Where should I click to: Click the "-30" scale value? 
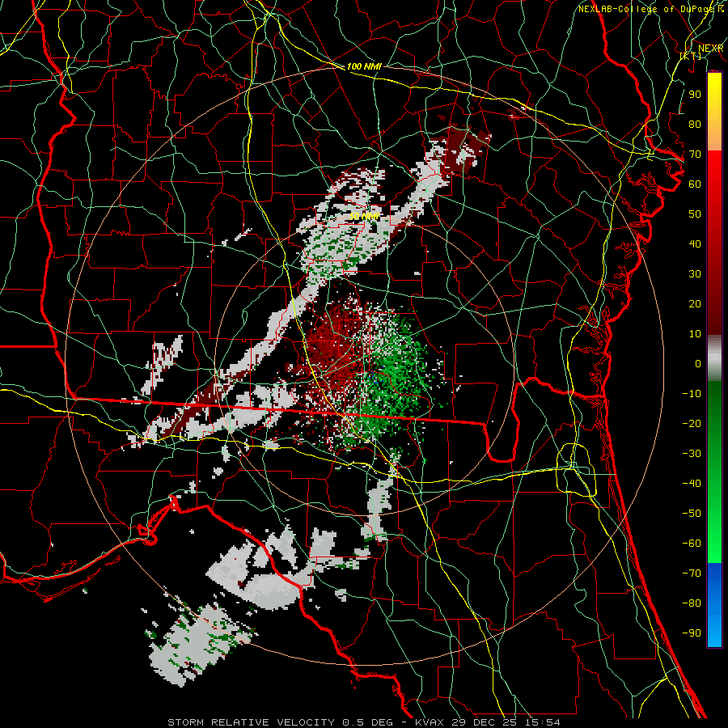[x=692, y=454]
